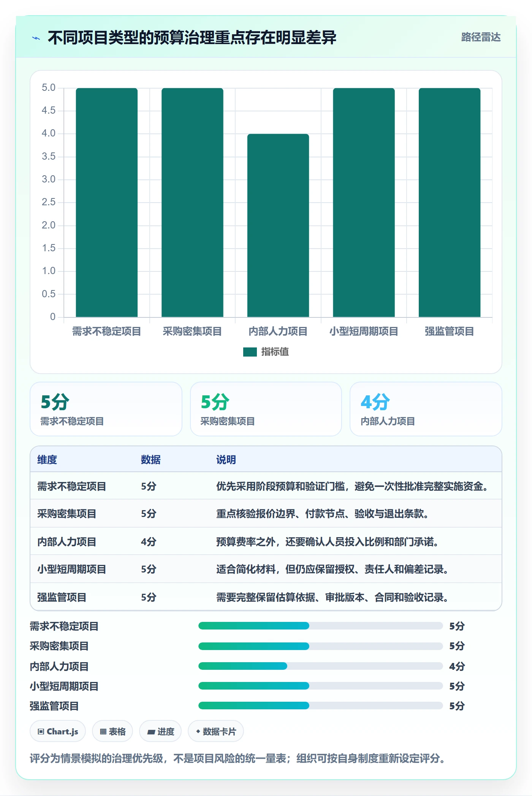
Task: Click the 数据 column header
Action: pyautogui.click(x=151, y=460)
